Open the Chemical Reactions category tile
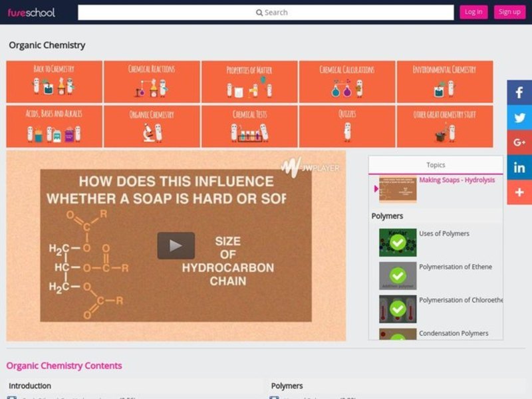The width and height of the screenshot is (532, 399). (x=152, y=82)
